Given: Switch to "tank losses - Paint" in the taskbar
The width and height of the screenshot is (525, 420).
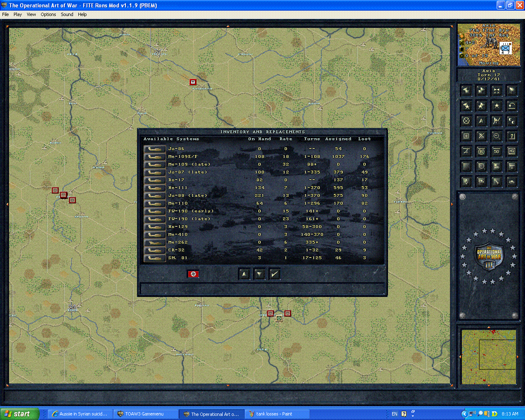Looking at the screenshot, I should pyautogui.click(x=277, y=413).
